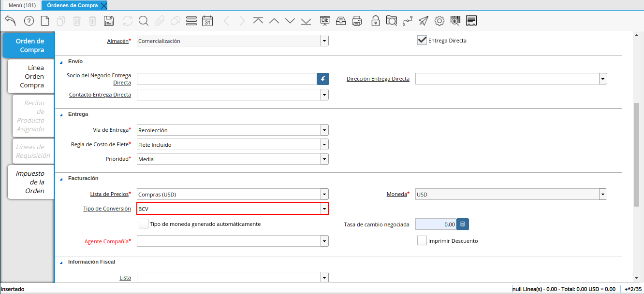Image resolution: width=644 pixels, height=294 pixels.
Task: Click the Socio del Negocio lookup button
Action: [x=322, y=79]
